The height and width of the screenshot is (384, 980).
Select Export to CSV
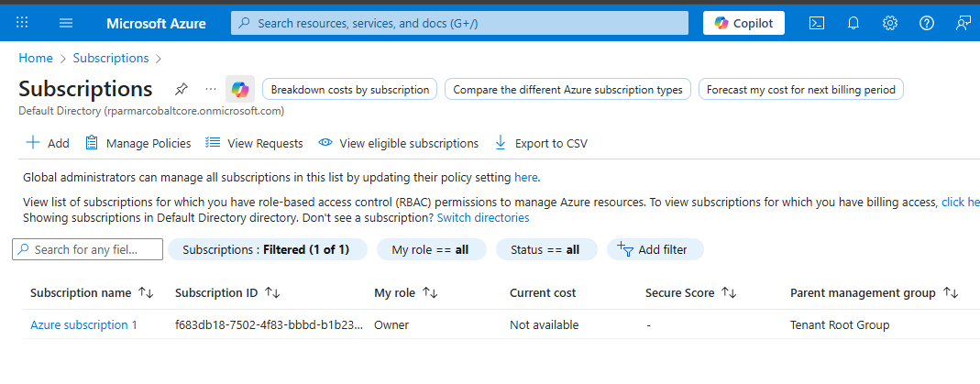(541, 143)
